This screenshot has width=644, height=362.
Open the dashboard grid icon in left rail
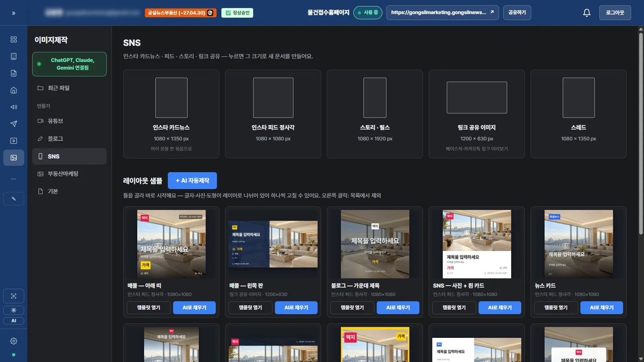tap(14, 39)
